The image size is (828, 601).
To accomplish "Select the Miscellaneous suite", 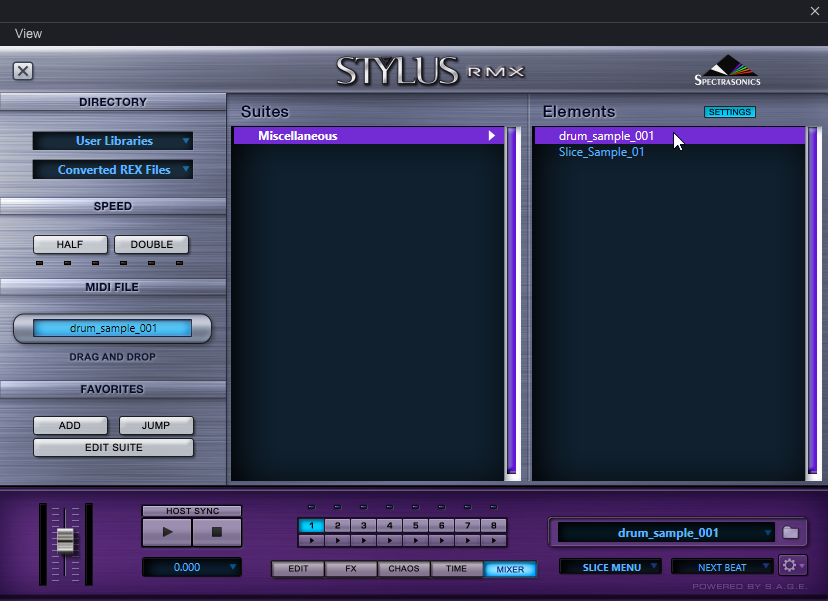I will (369, 136).
